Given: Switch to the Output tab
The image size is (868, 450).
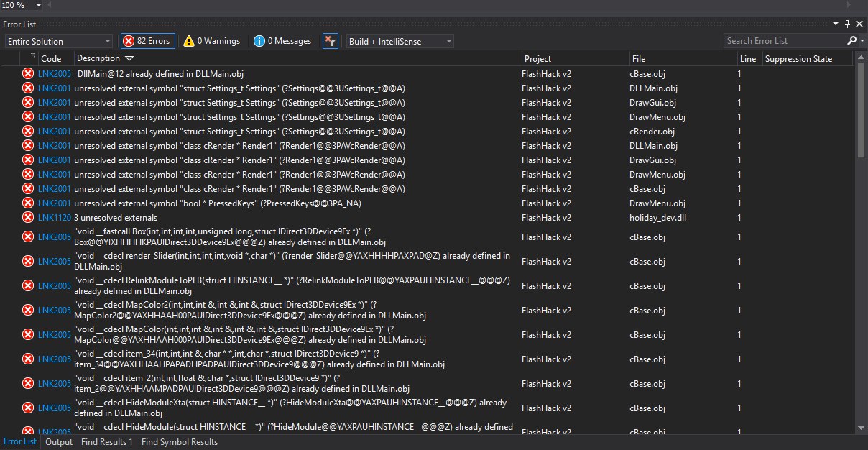Looking at the screenshot, I should 59,442.
